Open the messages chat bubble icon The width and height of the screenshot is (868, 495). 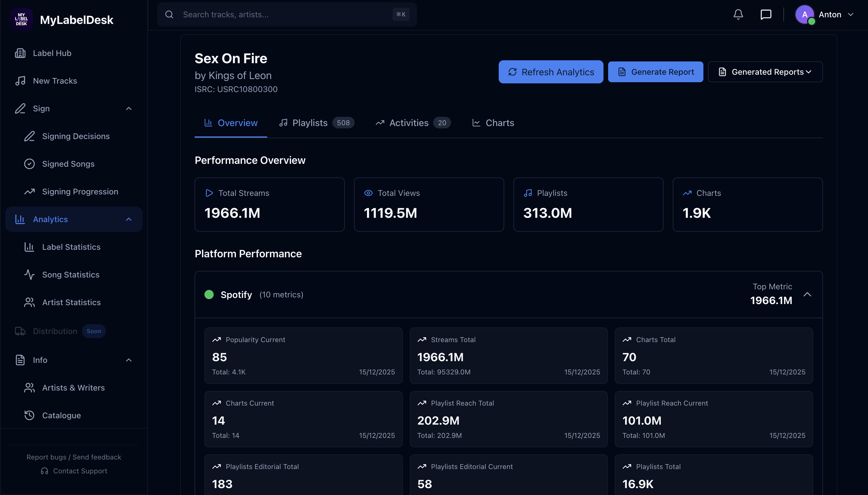(765, 14)
